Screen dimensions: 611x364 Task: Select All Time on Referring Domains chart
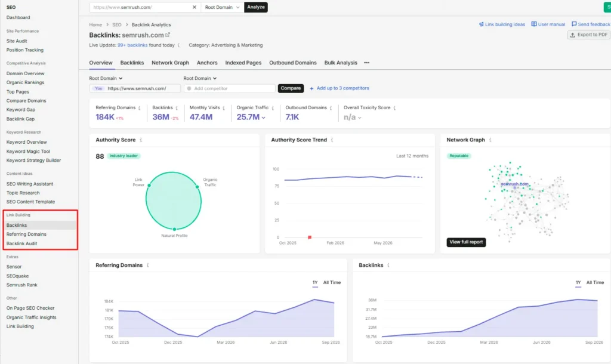point(332,283)
